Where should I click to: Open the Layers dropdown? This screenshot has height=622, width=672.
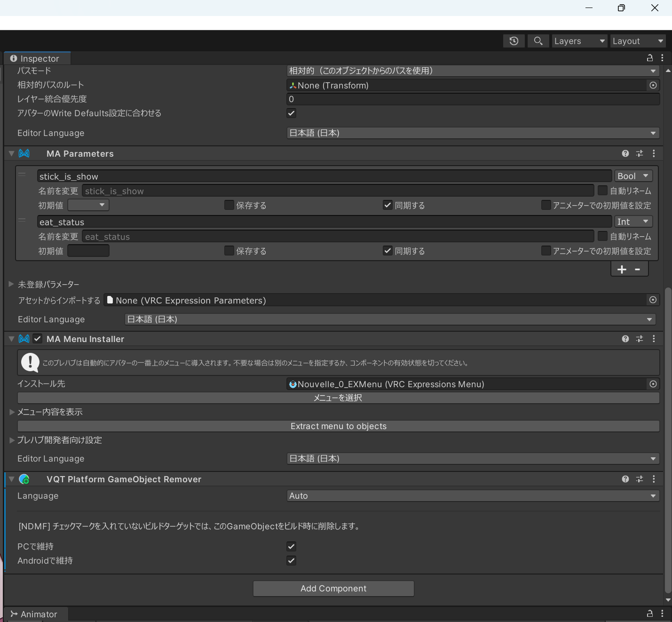579,41
